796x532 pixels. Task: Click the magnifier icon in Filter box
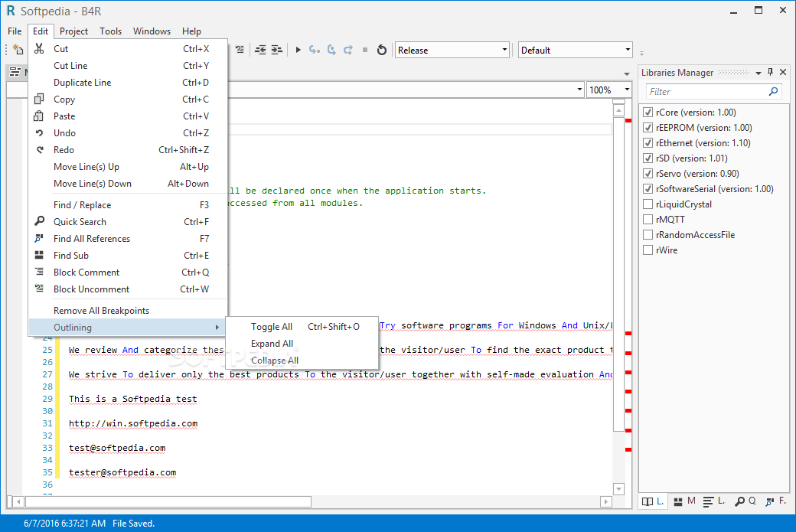773,91
